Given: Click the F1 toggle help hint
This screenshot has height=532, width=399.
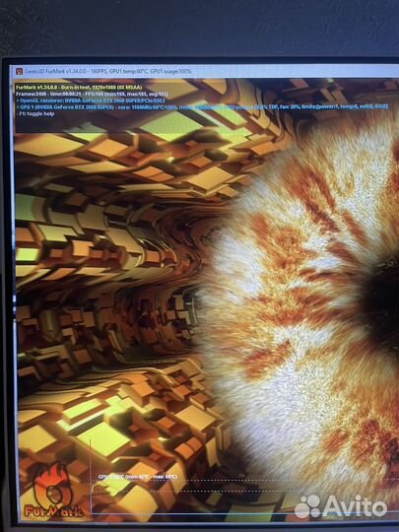Looking at the screenshot, I should pyautogui.click(x=34, y=113).
